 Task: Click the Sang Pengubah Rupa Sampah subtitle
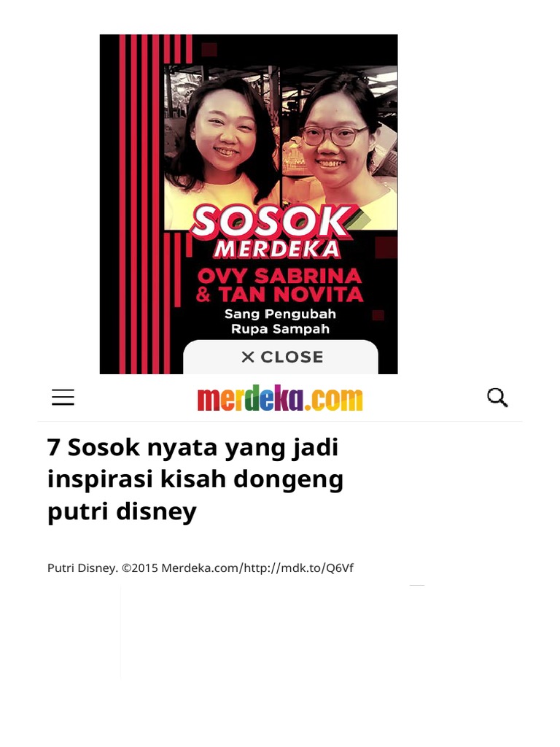[280, 322]
